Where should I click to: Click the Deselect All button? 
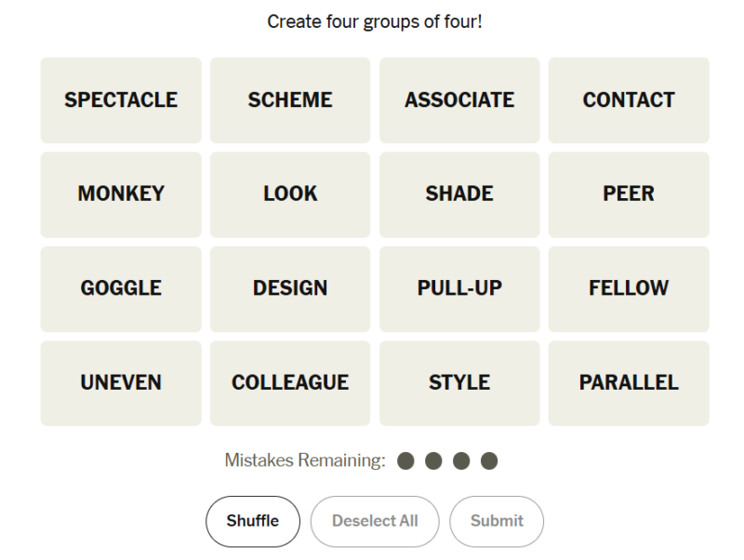click(375, 521)
